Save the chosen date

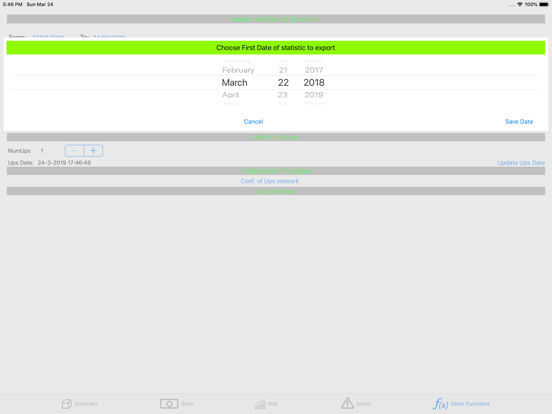519,121
